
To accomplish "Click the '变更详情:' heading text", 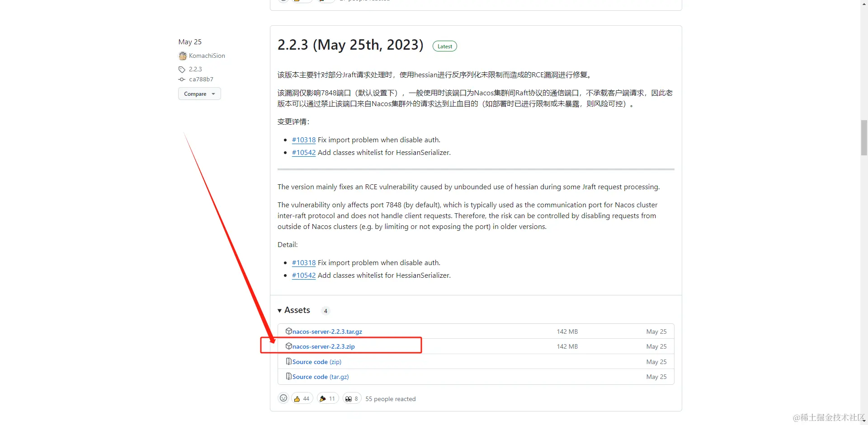I will coord(293,122).
